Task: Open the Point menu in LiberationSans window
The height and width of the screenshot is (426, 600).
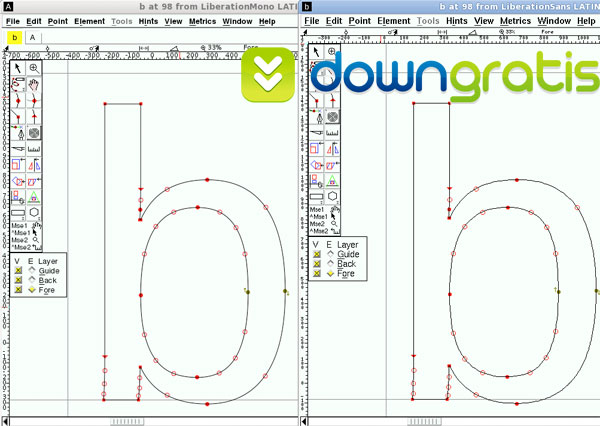Action: (x=359, y=21)
